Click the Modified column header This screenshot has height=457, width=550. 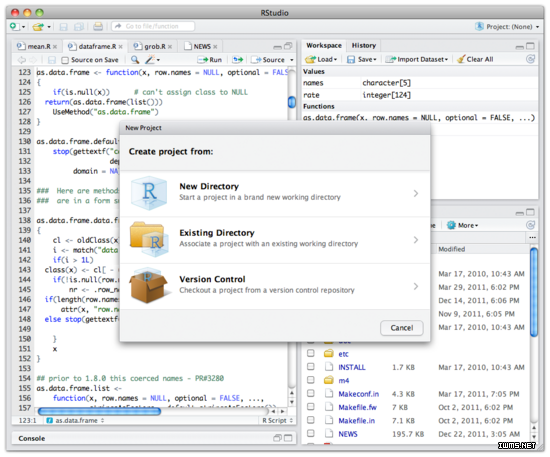pyautogui.click(x=451, y=249)
